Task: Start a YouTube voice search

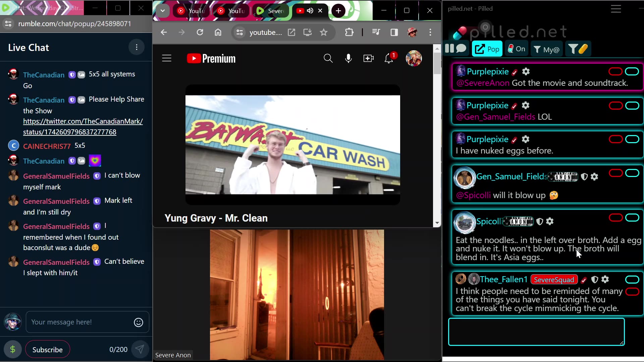Action: (348, 58)
